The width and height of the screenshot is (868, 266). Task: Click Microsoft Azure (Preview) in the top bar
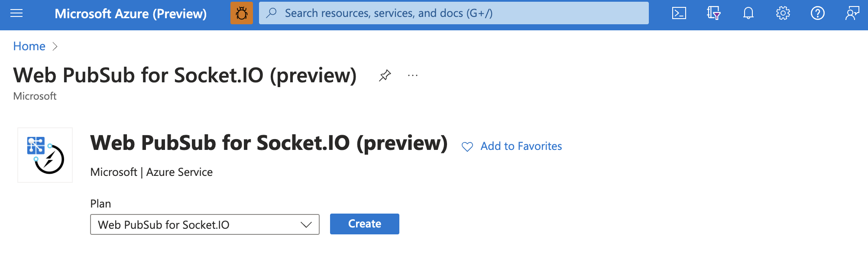[131, 13]
